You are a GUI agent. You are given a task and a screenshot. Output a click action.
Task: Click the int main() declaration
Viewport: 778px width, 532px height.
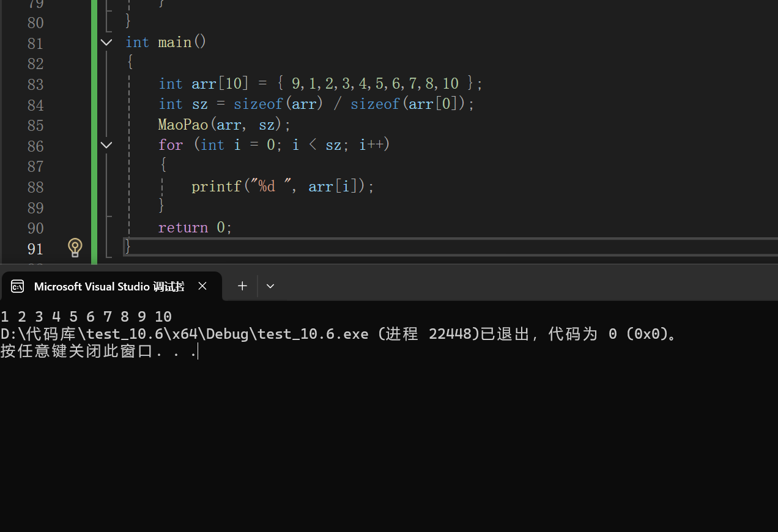pos(166,42)
